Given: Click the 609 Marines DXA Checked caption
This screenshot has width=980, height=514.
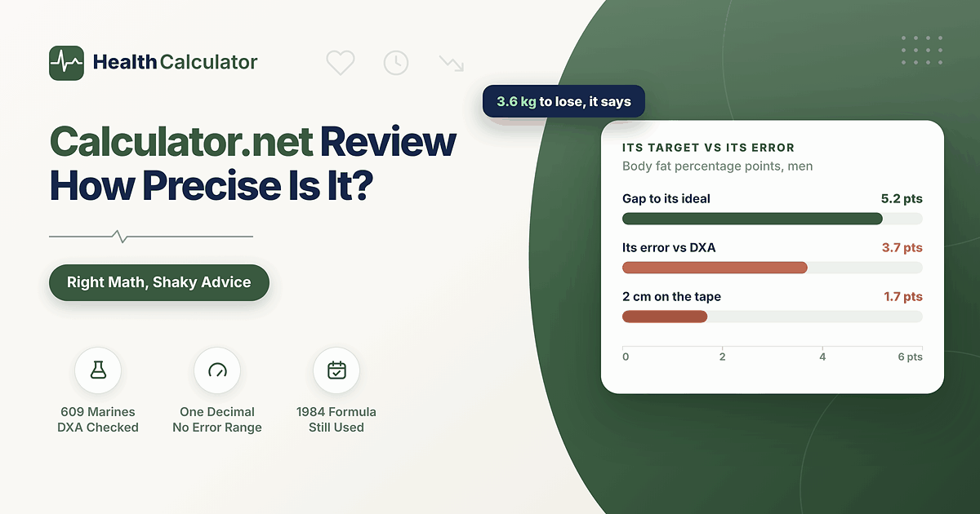Looking at the screenshot, I should click(98, 419).
